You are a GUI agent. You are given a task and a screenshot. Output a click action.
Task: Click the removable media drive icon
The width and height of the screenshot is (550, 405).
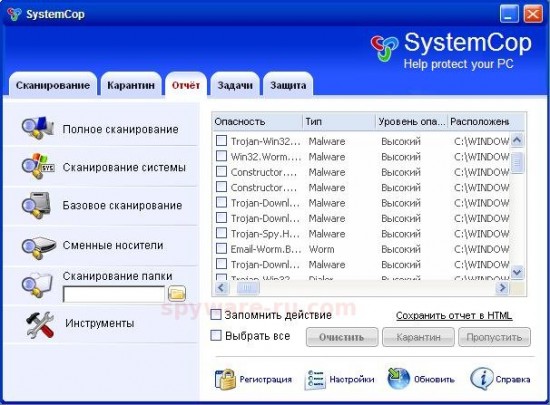click(39, 248)
